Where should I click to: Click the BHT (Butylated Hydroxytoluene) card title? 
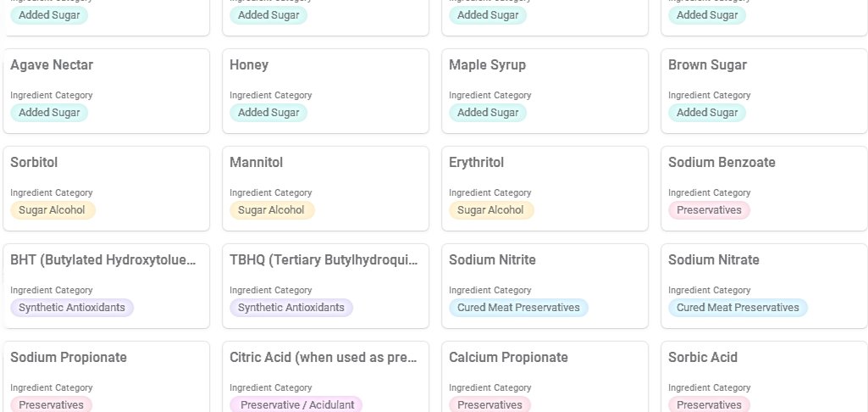point(103,260)
